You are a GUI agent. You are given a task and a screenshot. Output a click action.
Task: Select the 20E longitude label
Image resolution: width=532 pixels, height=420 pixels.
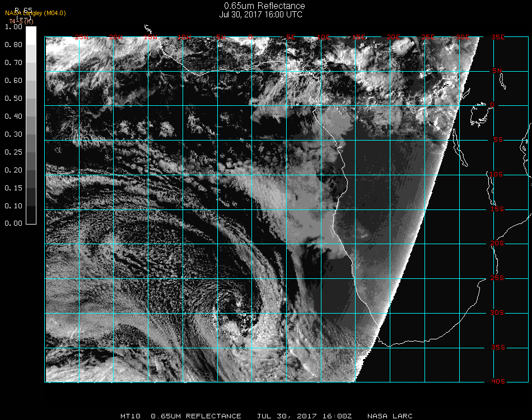click(x=394, y=37)
